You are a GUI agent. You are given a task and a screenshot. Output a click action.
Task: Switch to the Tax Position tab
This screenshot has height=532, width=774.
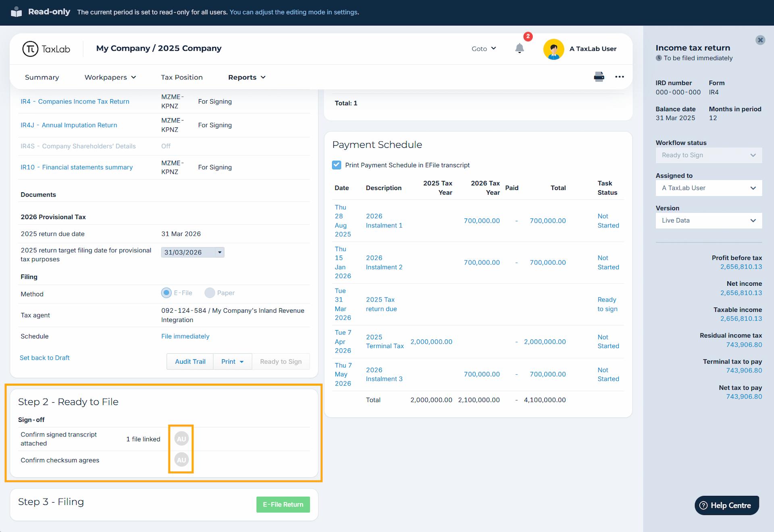(182, 77)
